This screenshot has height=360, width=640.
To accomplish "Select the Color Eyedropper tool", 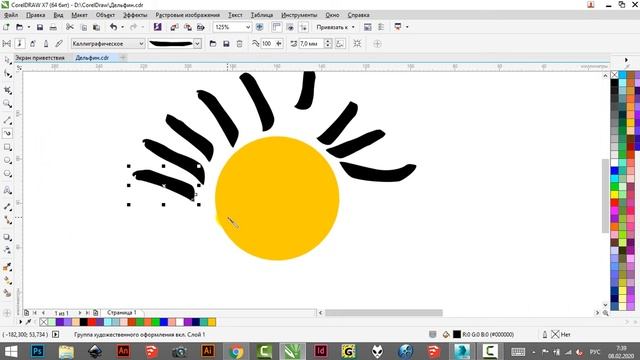I will pyautogui.click(x=7, y=267).
